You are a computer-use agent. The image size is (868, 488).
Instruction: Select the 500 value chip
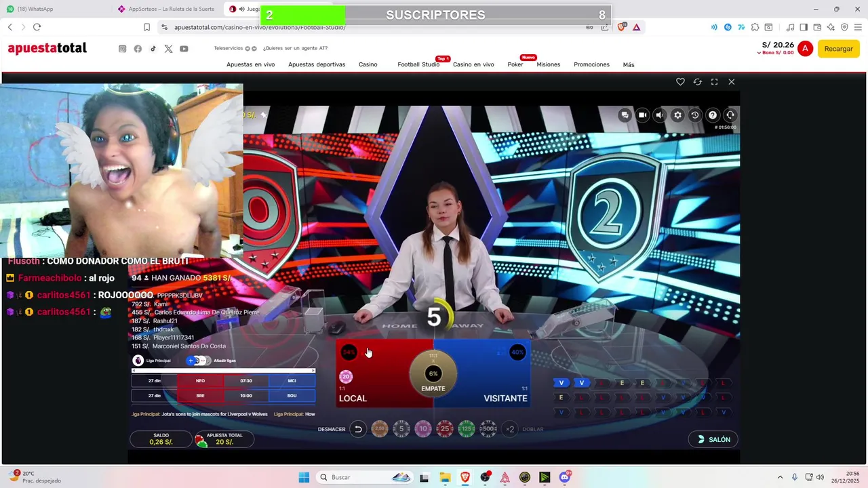coord(488,429)
